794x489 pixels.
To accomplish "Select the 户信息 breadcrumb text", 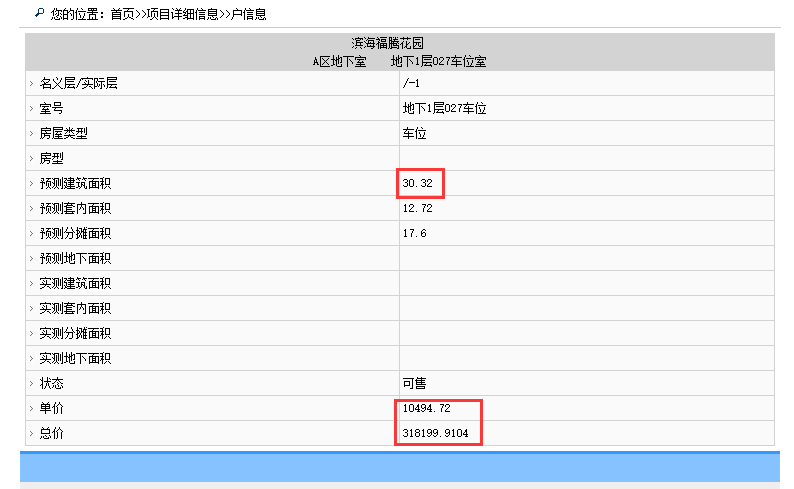I will (248, 14).
